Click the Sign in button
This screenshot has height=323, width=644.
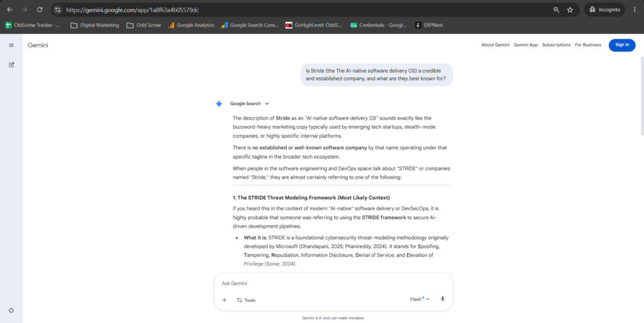(x=622, y=45)
